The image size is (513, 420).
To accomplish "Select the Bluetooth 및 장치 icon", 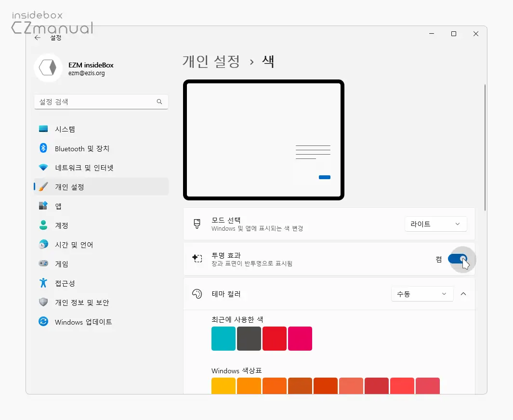I will tap(44, 148).
